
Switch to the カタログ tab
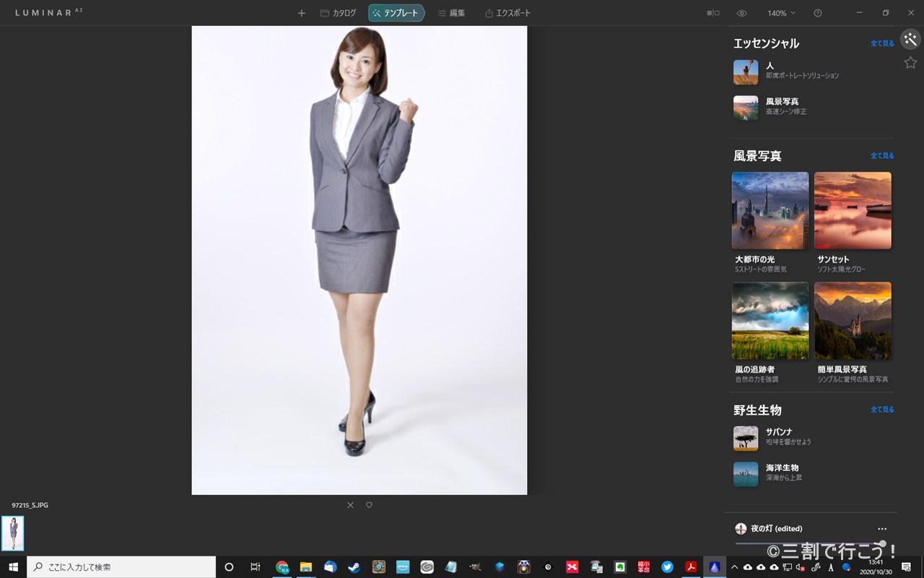[338, 13]
